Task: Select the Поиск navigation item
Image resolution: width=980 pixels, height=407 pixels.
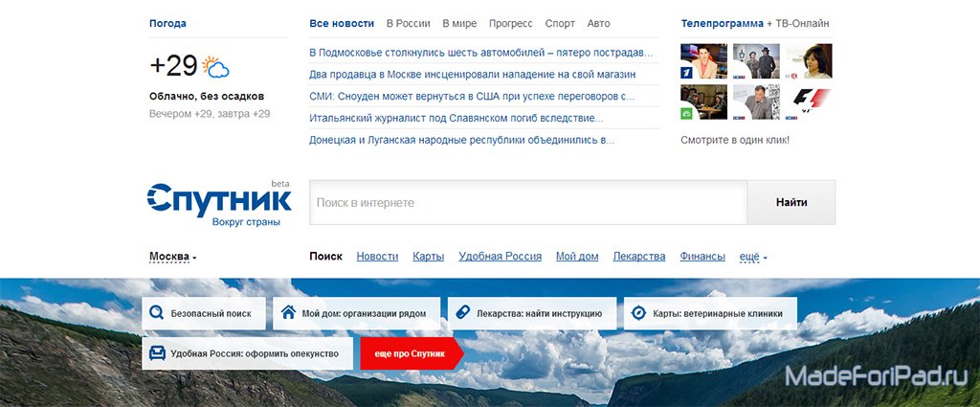Action: coord(325,257)
